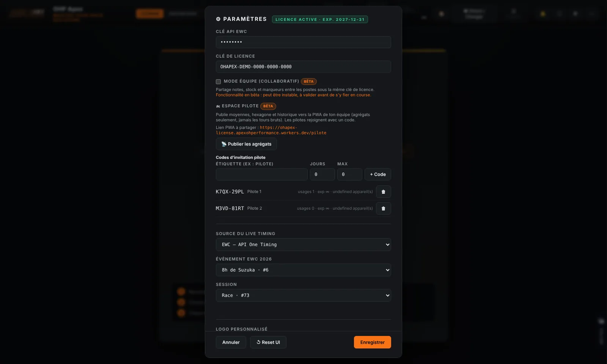Click into the Clé de Licence field

point(303,67)
